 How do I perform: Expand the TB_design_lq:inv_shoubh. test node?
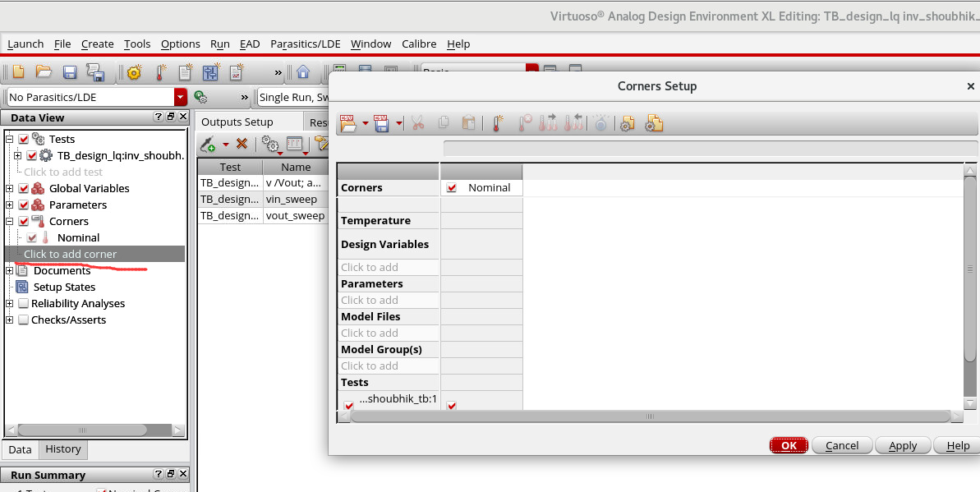tap(17, 156)
